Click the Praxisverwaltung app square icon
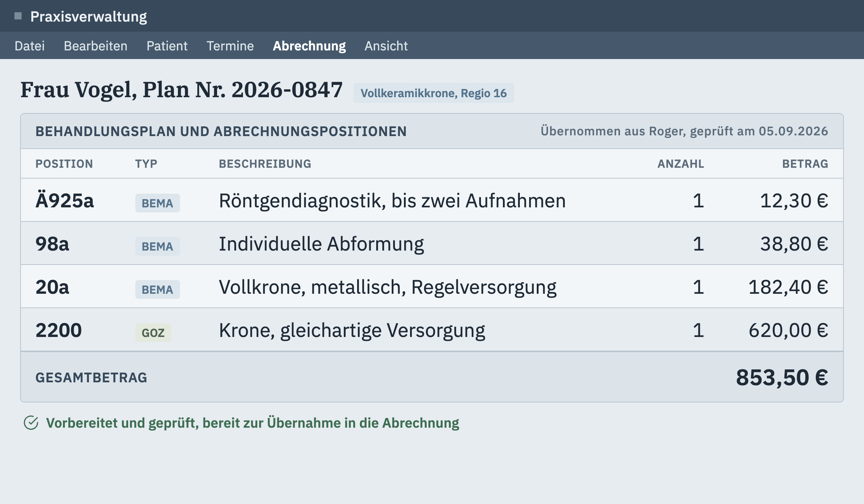Image resolution: width=864 pixels, height=504 pixels. coord(18,16)
